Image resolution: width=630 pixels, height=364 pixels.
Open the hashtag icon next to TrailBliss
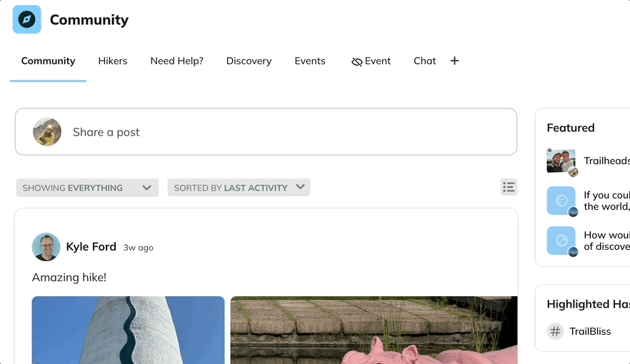pos(555,331)
